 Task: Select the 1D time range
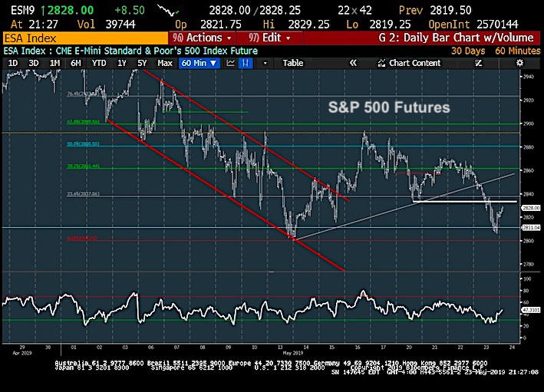[13, 63]
